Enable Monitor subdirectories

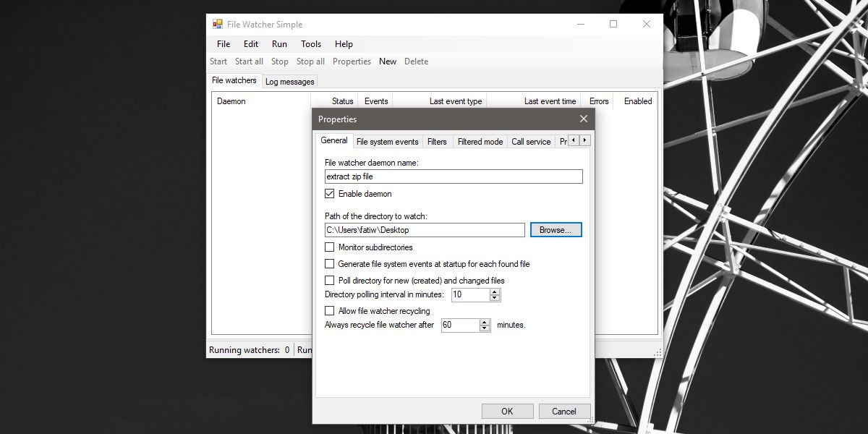pyautogui.click(x=330, y=247)
